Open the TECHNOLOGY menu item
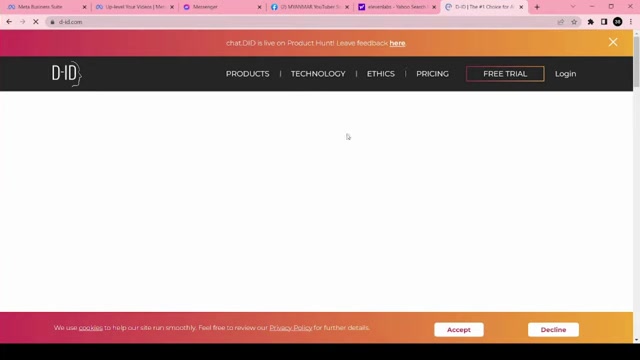 [x=318, y=74]
